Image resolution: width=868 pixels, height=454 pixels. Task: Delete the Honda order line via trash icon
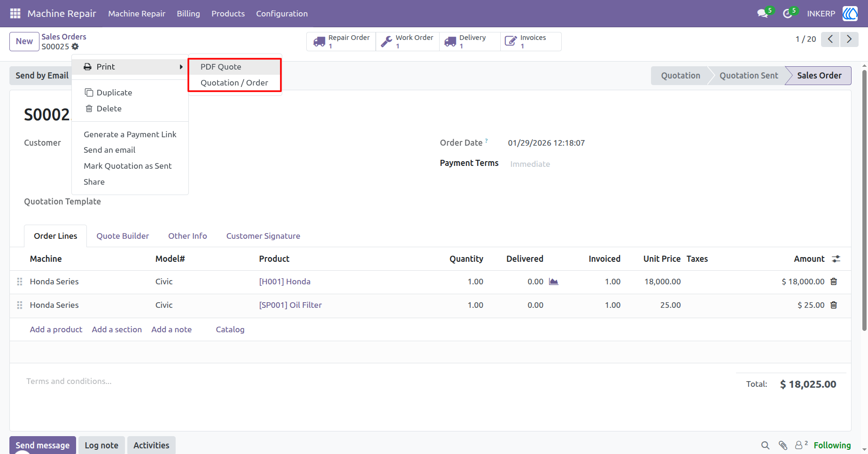[834, 282]
